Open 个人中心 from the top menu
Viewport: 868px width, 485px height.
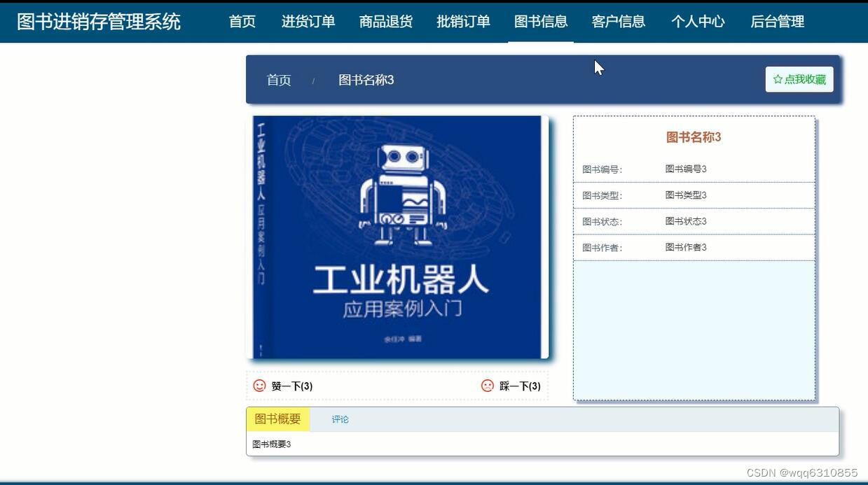(698, 22)
